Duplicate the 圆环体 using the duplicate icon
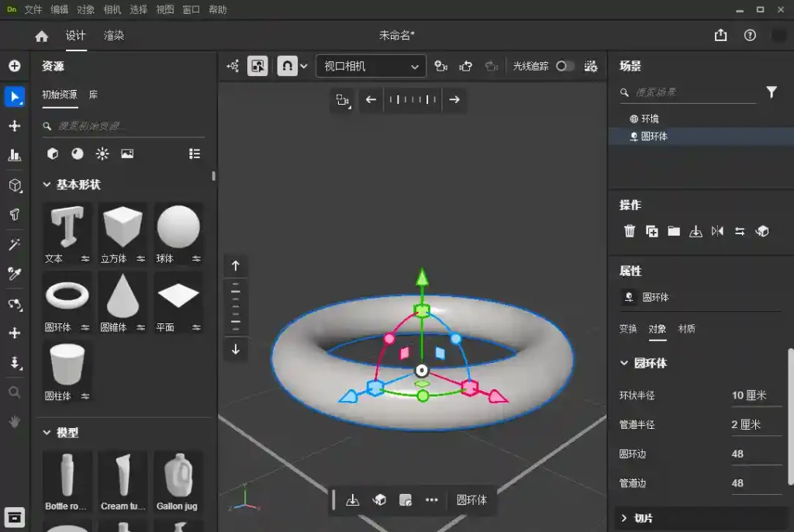The height and width of the screenshot is (532, 794). pyautogui.click(x=652, y=230)
